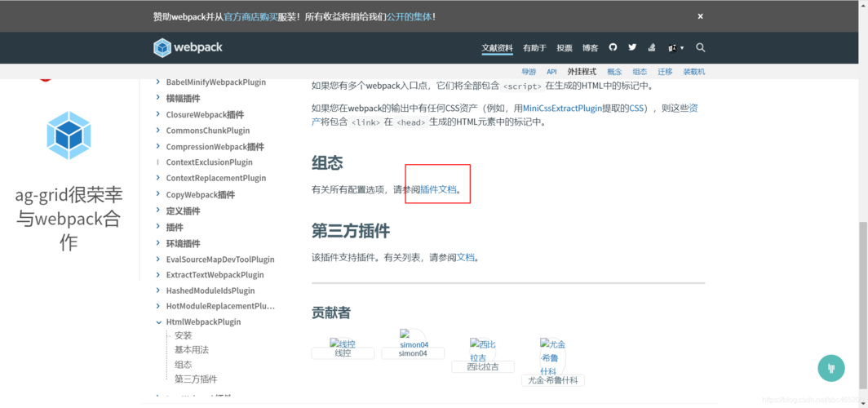Open 文献资料 top nav item
This screenshot has height=408, width=868.
(x=497, y=48)
